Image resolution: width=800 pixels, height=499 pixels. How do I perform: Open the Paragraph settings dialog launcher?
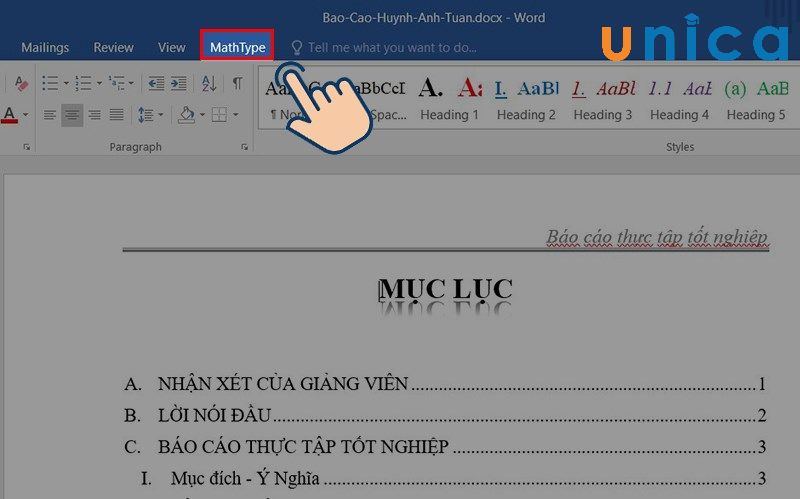(244, 147)
